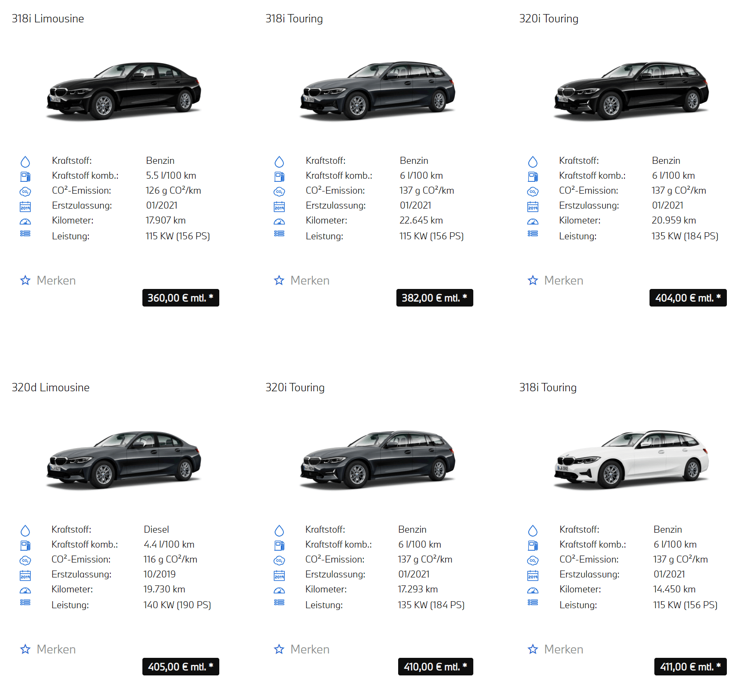The width and height of the screenshot is (744, 700).
Task: Click the 19.730 km mileage value
Action: [164, 589]
